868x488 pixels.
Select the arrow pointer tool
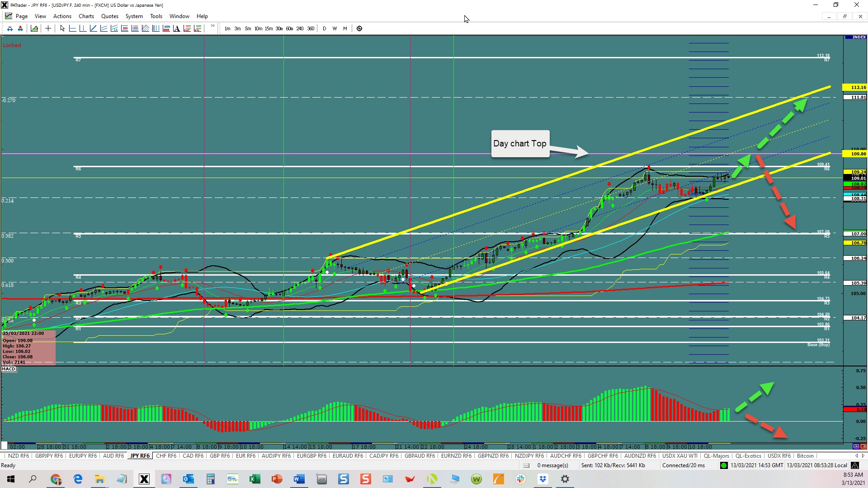tap(62, 28)
